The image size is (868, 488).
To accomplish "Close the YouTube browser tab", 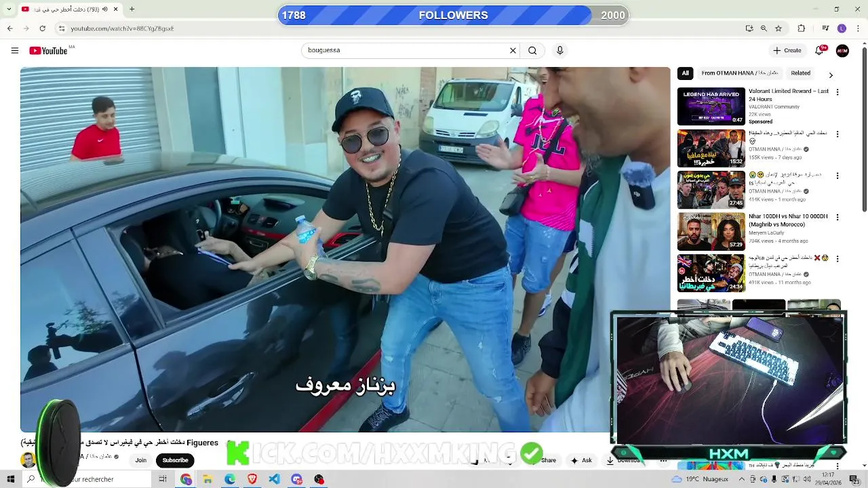I will click(x=115, y=9).
